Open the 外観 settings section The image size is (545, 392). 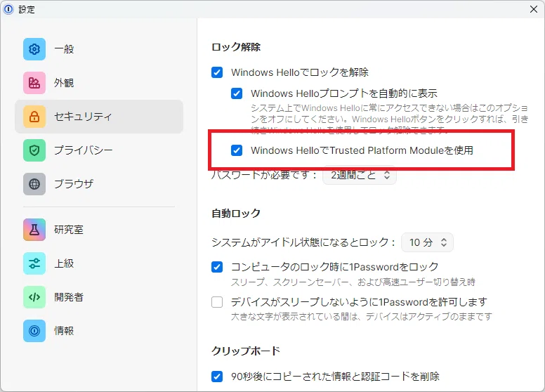point(99,83)
